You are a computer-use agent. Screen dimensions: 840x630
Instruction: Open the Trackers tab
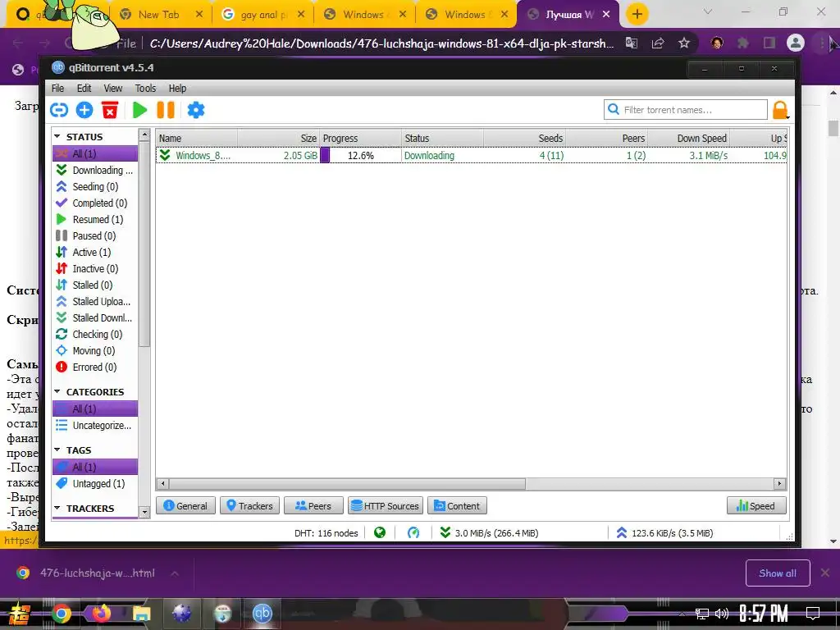pos(249,505)
